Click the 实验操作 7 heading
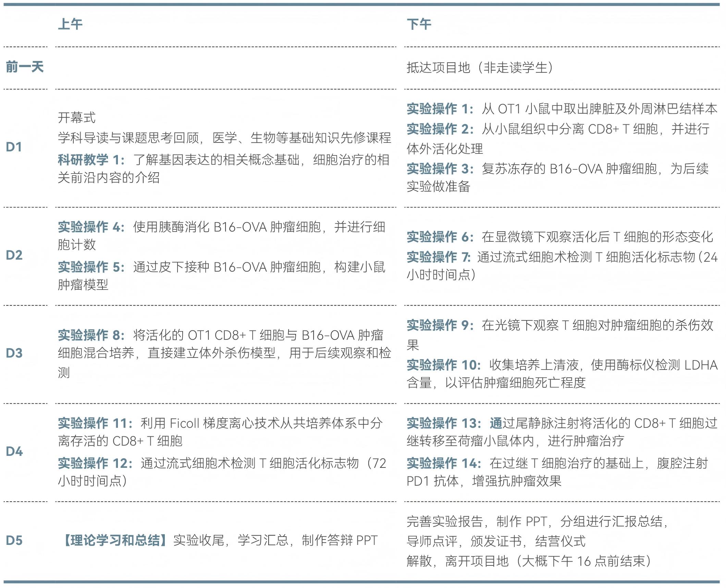The width and height of the screenshot is (726, 588). pyautogui.click(x=439, y=257)
